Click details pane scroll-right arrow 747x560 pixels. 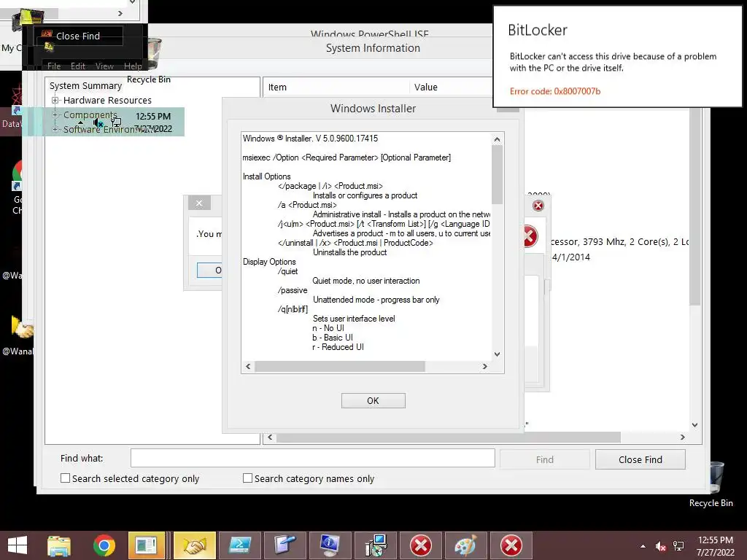point(683,437)
